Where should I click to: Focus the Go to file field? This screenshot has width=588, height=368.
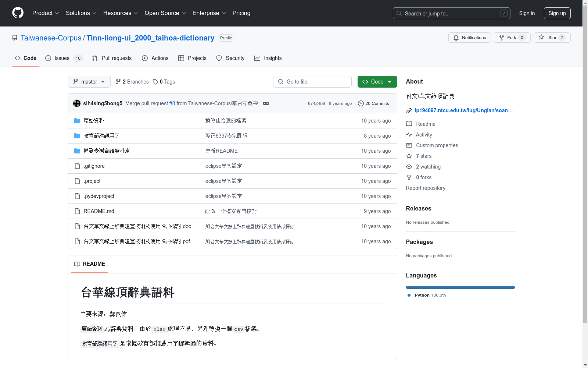tap(312, 82)
